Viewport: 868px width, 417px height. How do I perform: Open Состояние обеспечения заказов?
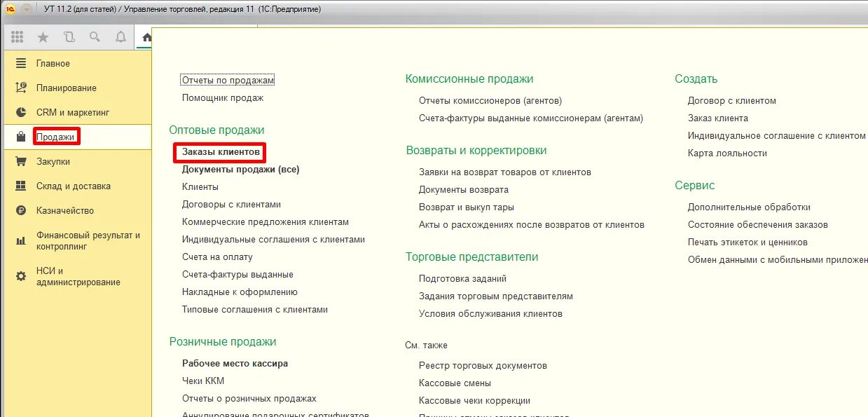click(758, 224)
